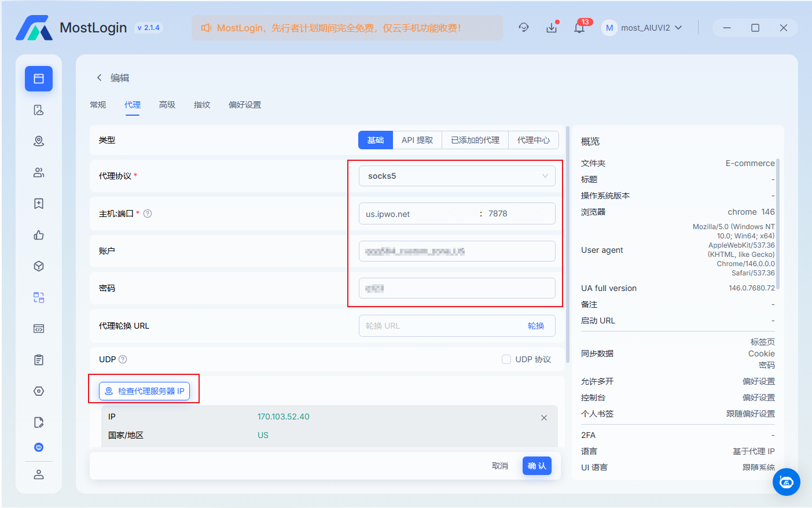Image resolution: width=812 pixels, height=508 pixels.
Task: Select the 已添加的代理 proxy type
Action: coord(475,140)
